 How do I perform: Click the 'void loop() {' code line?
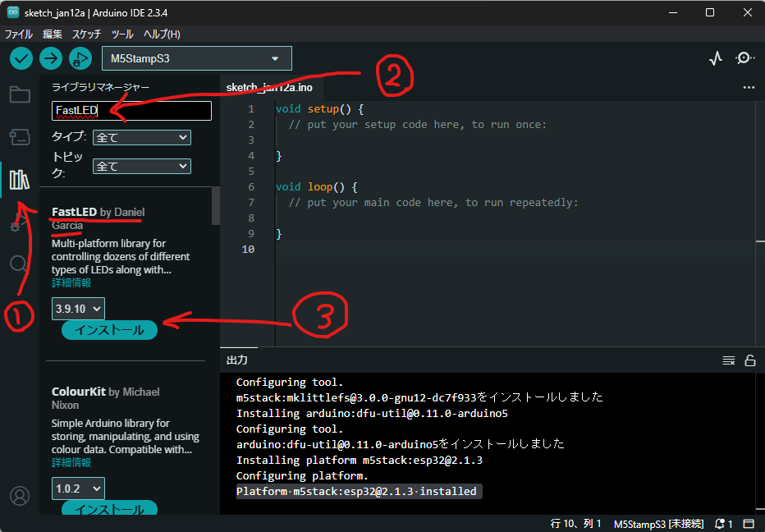(x=317, y=187)
